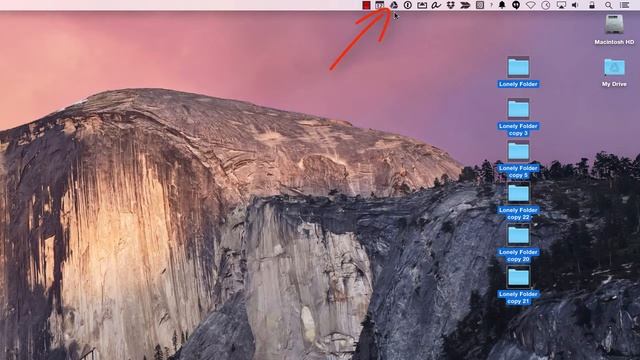Viewport: 640px width, 360px height.
Task: Open the Time Machine clock icon
Action: (546, 5)
